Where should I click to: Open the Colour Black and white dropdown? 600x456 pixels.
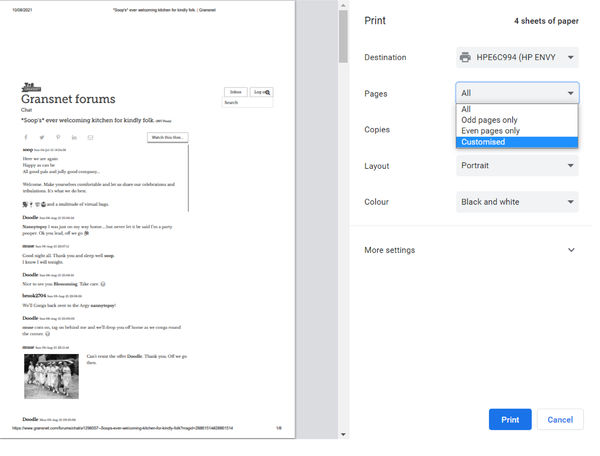click(x=516, y=202)
